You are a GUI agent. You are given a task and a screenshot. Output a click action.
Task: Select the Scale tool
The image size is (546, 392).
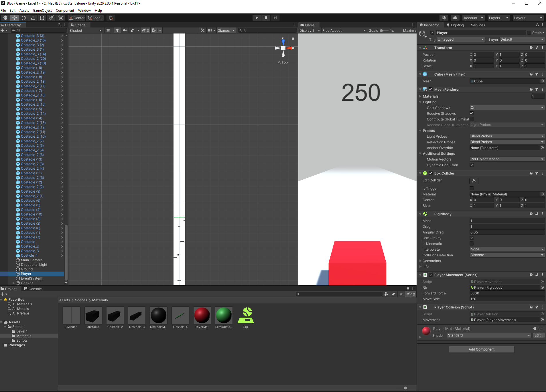pos(33,17)
